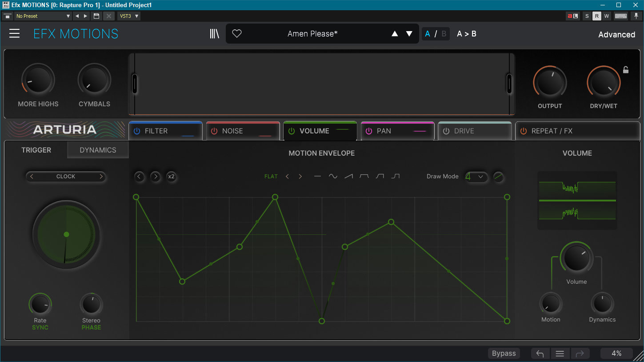644x362 pixels.
Task: Enable the DRIVE module power
Action: coord(446,131)
